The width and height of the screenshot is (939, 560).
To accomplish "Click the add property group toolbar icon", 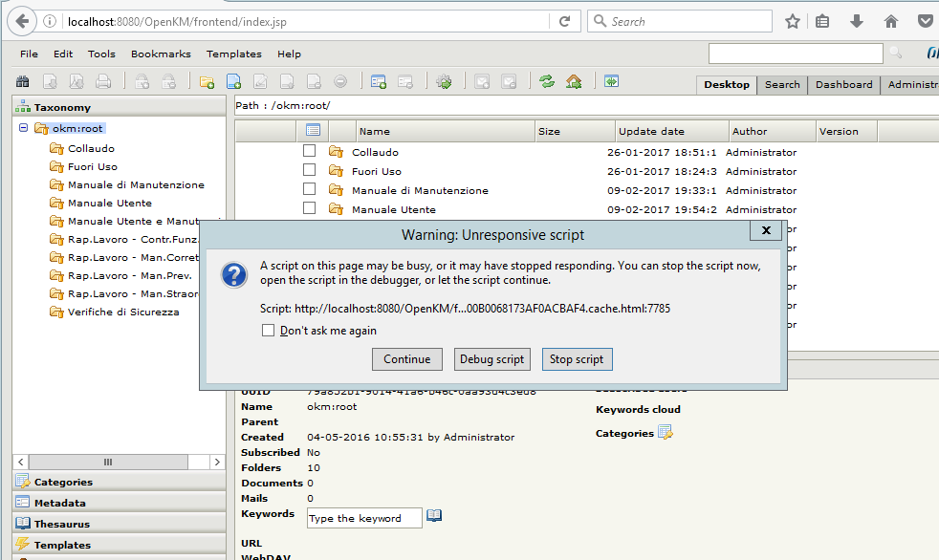I will pyautogui.click(x=379, y=82).
